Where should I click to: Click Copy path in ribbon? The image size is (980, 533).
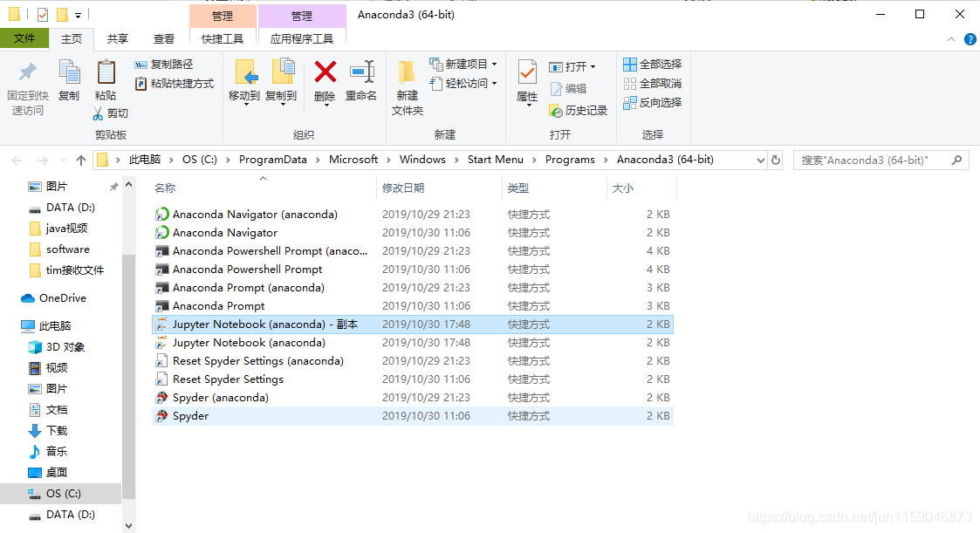pos(164,65)
